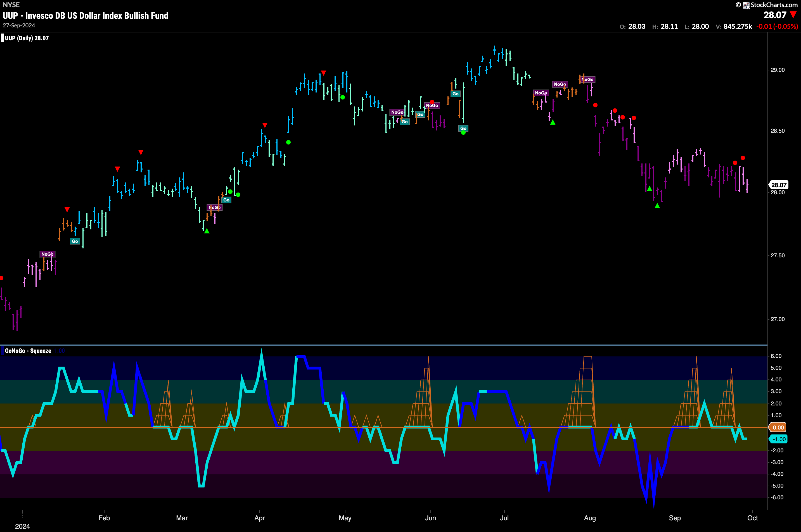Click the Go flag near 28.80 in June
The image size is (801, 532).
tap(456, 94)
